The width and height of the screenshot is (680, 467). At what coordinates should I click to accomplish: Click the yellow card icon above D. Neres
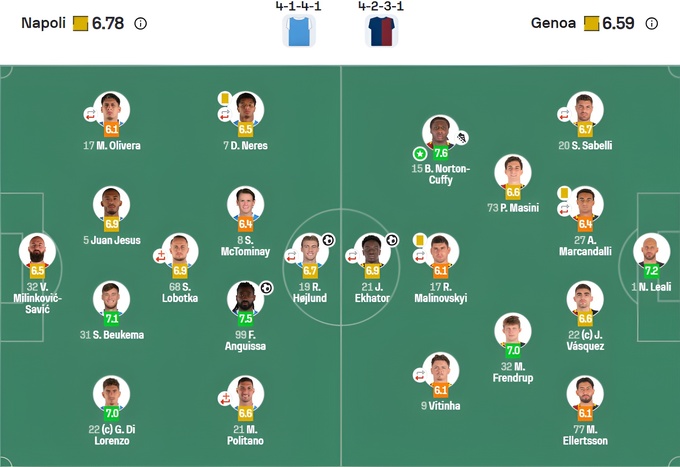[x=224, y=98]
